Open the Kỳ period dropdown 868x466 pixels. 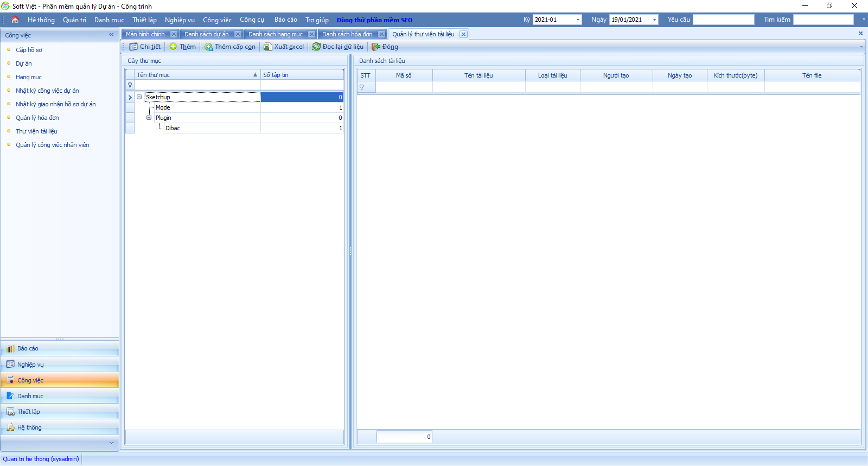tap(578, 20)
